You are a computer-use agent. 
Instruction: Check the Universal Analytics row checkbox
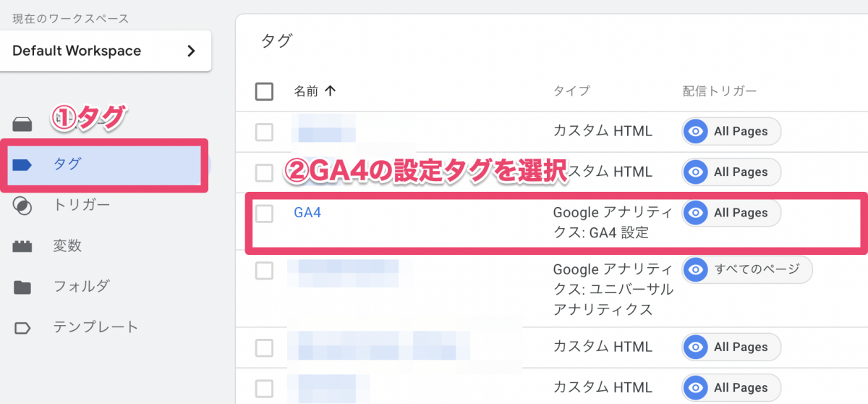(265, 270)
